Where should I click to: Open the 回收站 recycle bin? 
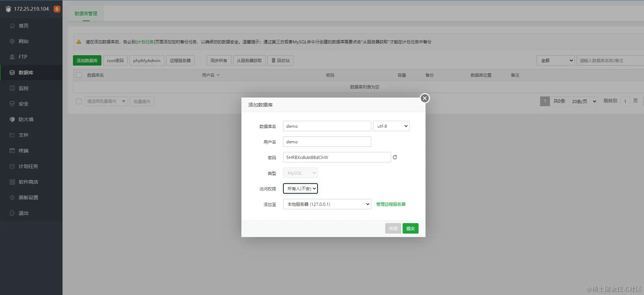[281, 60]
